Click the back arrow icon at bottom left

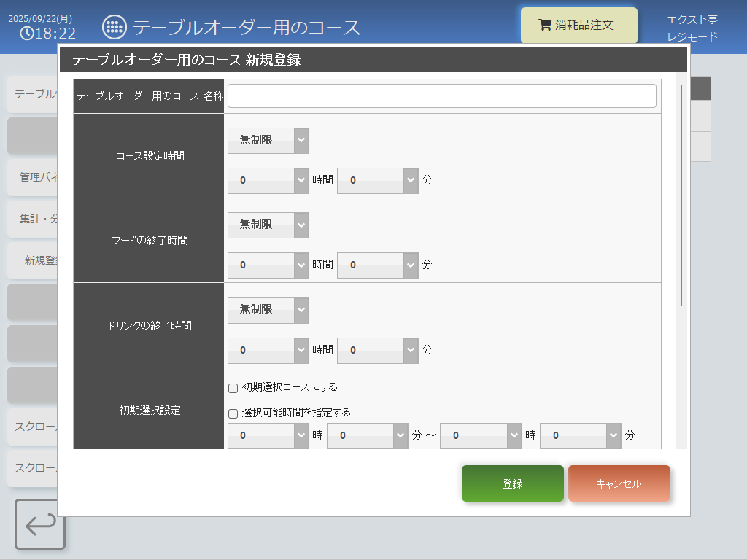pyautogui.click(x=40, y=524)
